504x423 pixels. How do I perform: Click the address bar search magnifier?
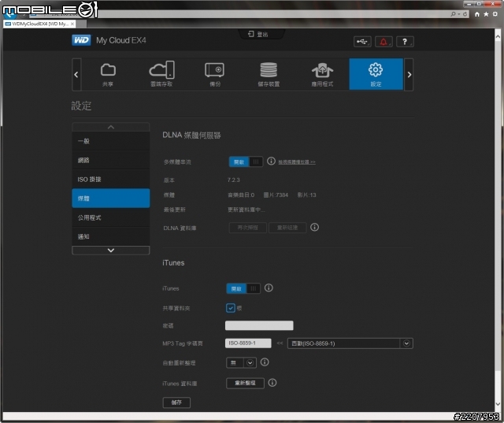[x=454, y=14]
